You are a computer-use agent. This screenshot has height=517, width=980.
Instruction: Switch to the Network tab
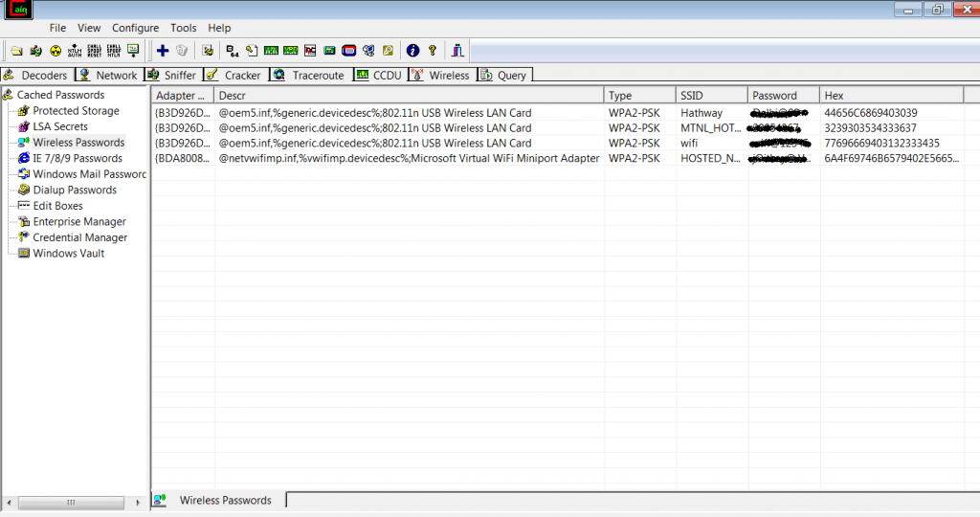coord(109,75)
